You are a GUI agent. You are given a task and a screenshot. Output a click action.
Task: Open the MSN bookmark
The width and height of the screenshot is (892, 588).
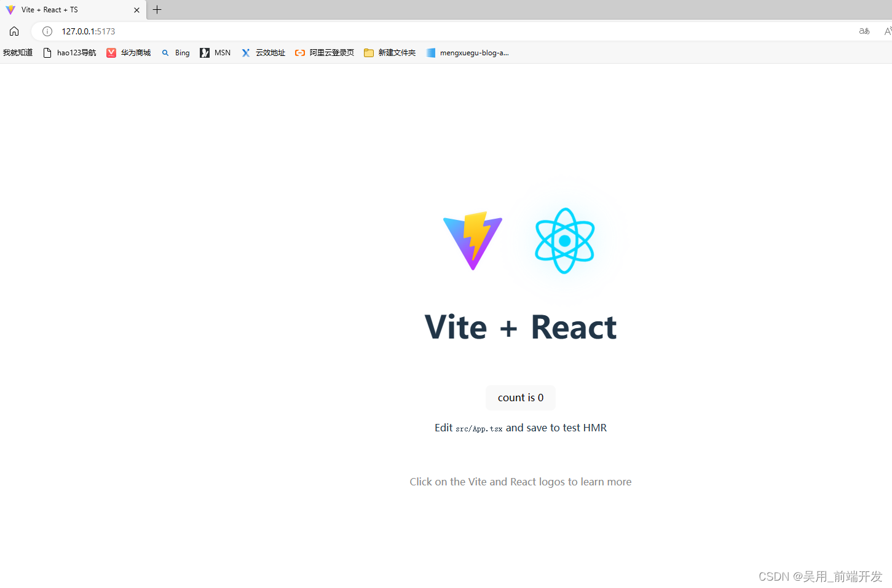[215, 53]
